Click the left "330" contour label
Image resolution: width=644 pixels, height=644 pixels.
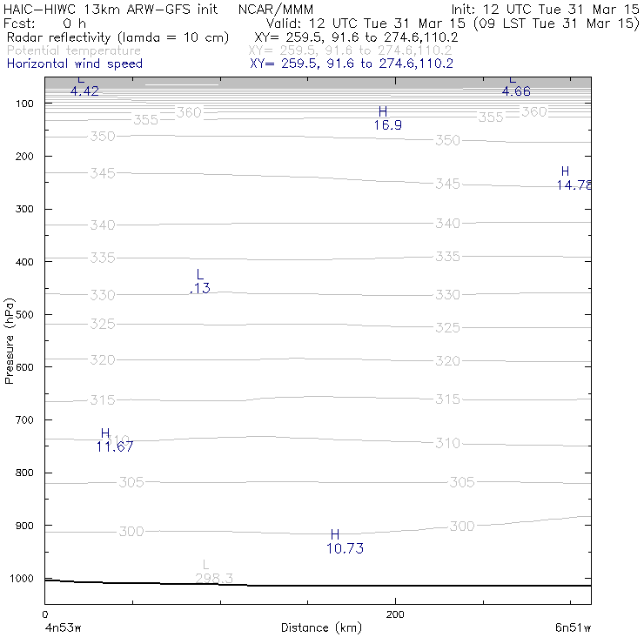(x=103, y=295)
